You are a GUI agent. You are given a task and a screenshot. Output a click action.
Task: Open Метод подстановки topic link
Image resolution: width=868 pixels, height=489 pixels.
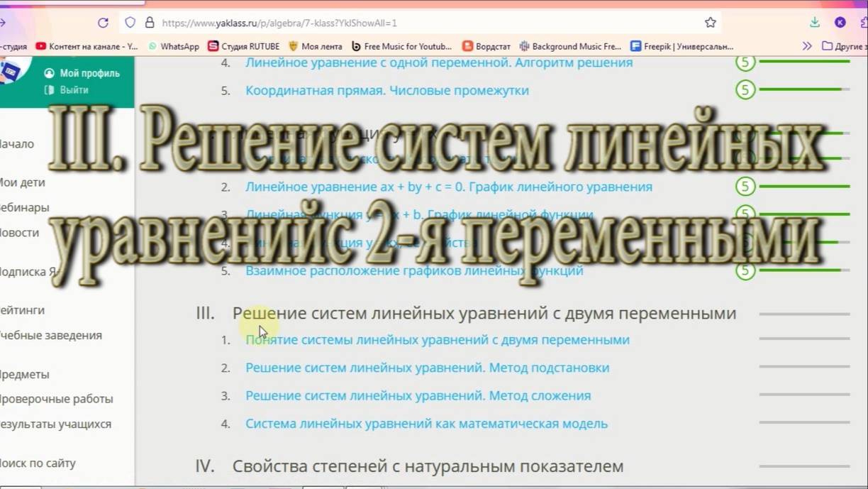click(428, 368)
